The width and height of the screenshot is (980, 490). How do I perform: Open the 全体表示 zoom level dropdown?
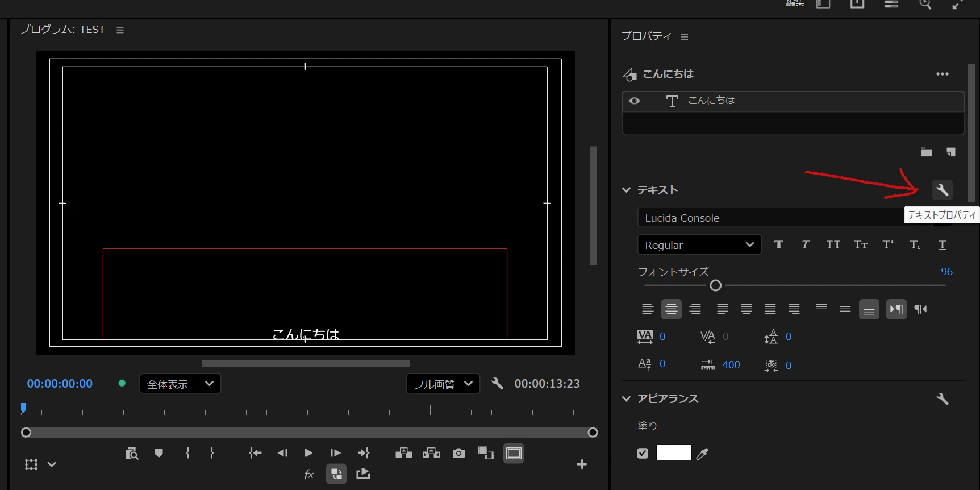(x=180, y=384)
